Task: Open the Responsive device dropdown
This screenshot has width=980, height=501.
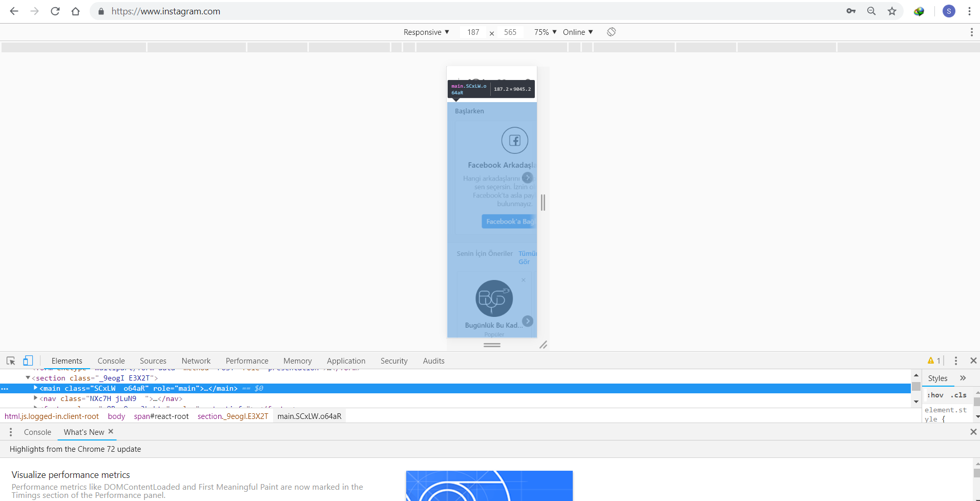Action: pyautogui.click(x=426, y=32)
